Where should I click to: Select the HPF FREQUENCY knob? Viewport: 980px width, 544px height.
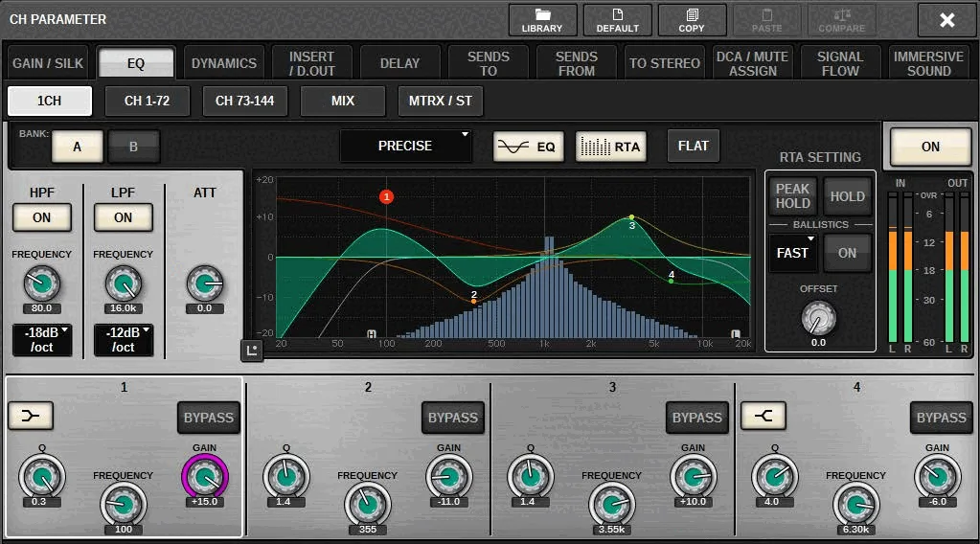point(42,284)
